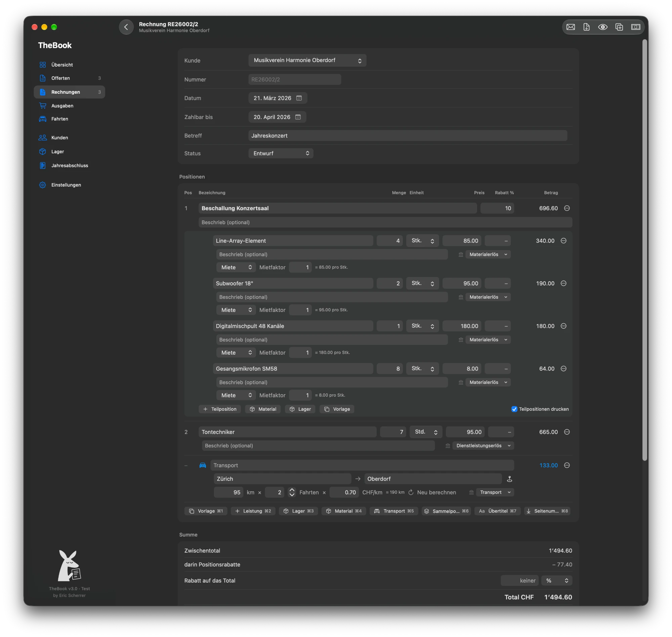Open options menu for Tontechniker position

(567, 432)
